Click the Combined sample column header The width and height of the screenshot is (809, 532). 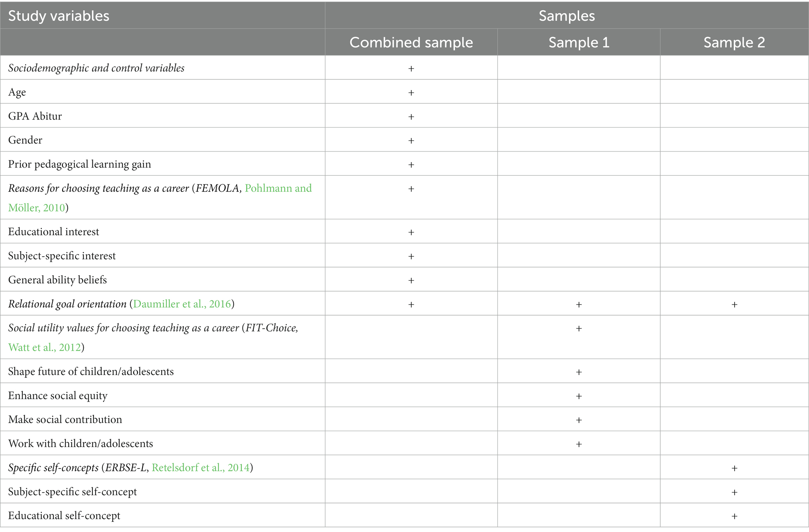click(x=411, y=42)
